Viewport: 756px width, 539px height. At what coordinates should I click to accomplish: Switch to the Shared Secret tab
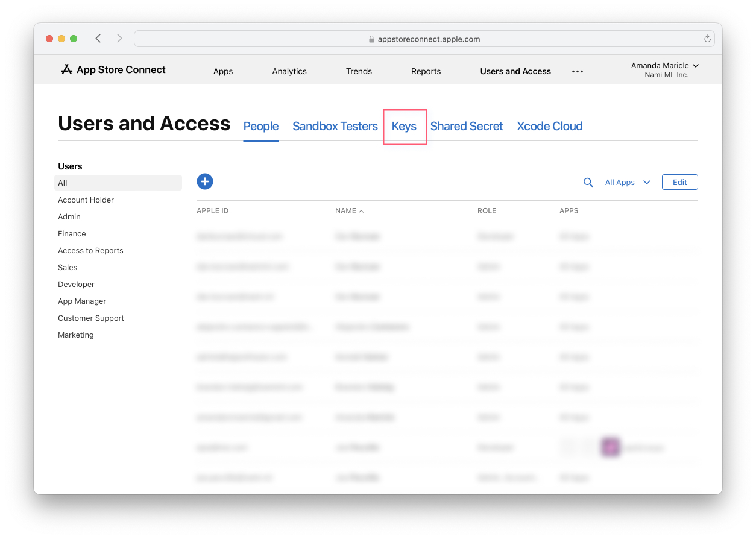467,126
